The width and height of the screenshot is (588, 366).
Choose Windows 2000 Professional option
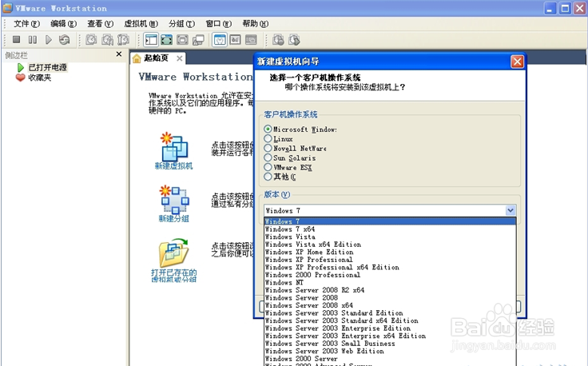390,275
